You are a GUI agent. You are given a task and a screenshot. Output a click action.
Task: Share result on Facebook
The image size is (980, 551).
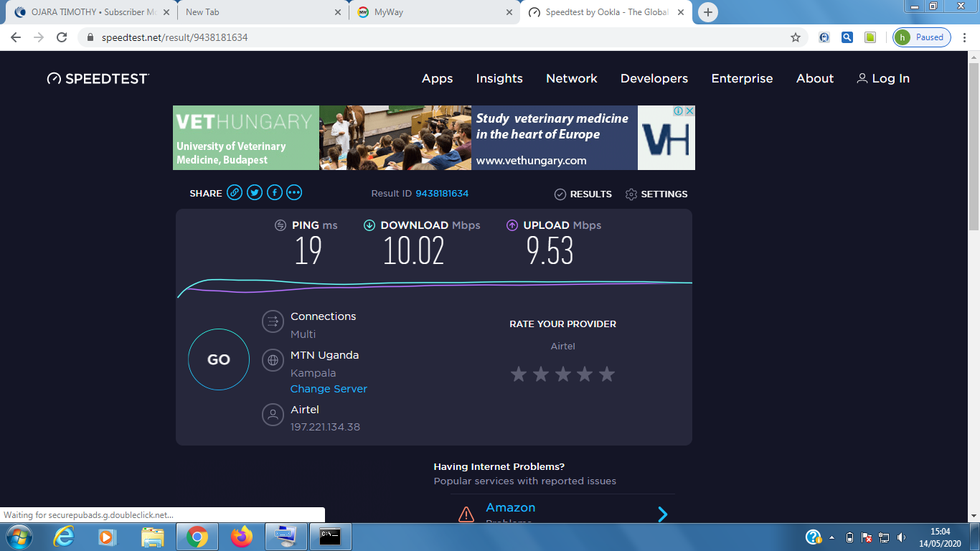(274, 193)
